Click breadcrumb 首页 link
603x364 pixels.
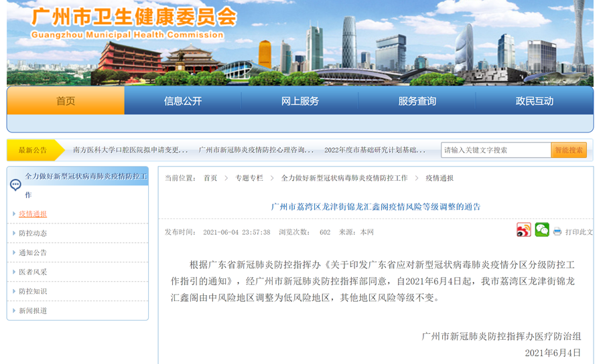pyautogui.click(x=210, y=178)
